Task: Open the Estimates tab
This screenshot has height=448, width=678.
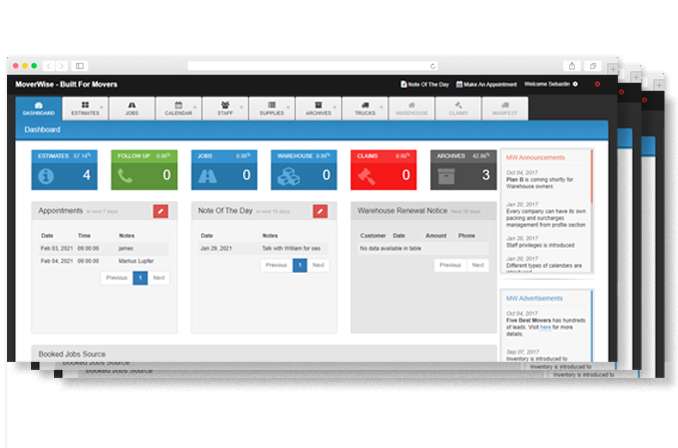Action: [85, 108]
